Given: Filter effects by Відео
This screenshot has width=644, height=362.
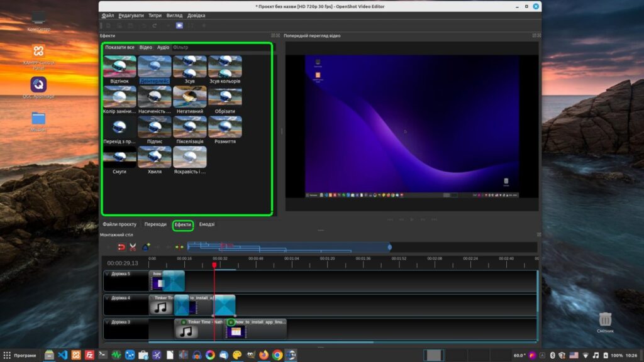Looking at the screenshot, I should 145,48.
